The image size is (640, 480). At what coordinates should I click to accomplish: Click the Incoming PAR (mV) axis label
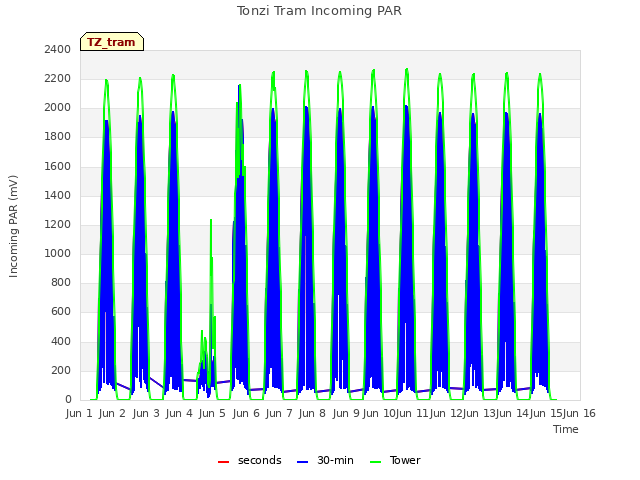tap(13, 227)
